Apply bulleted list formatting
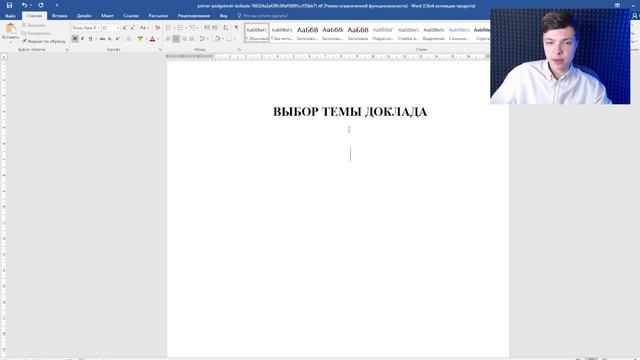 (169, 28)
